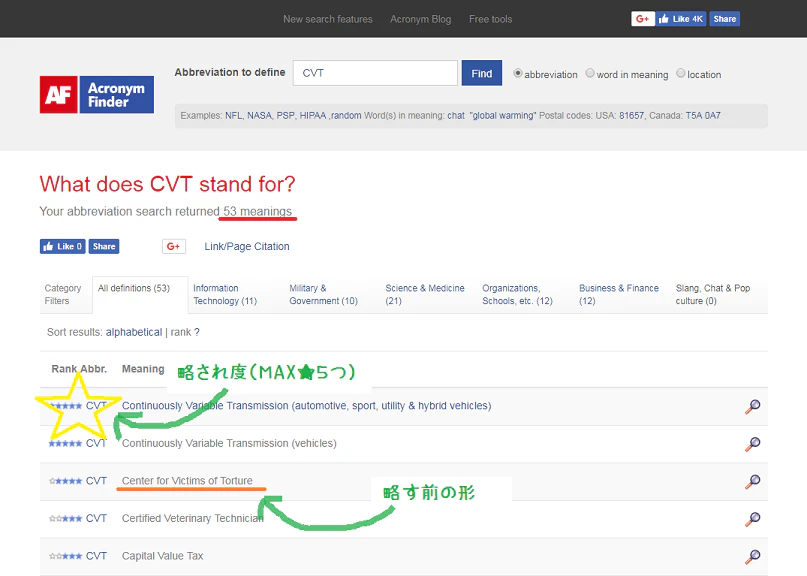807x576 pixels.
Task: Select the word in meaning radio button
Action: tap(590, 73)
